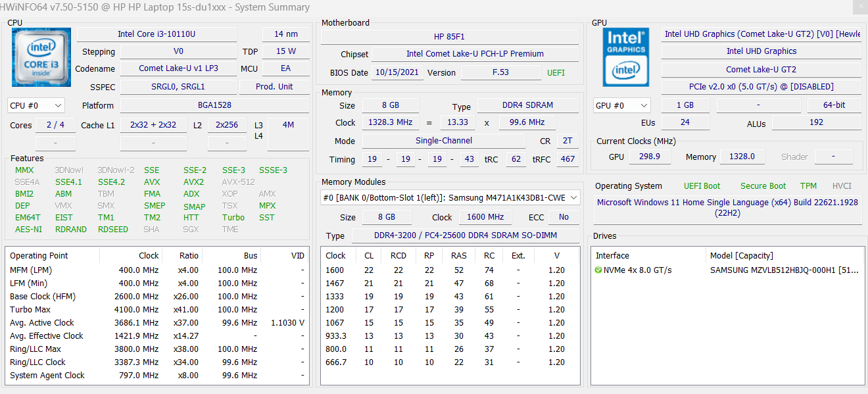Click the BGA1528 platform field

click(214, 105)
